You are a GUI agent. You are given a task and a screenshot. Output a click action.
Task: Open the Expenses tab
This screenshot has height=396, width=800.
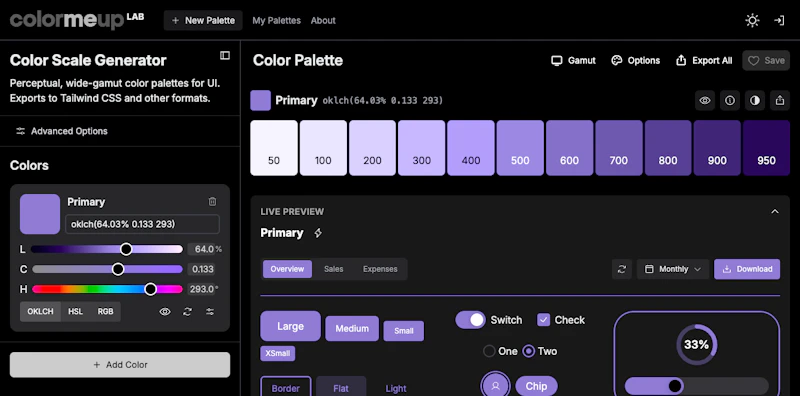coord(380,269)
